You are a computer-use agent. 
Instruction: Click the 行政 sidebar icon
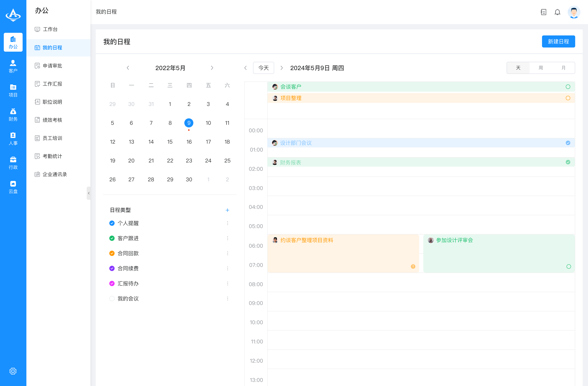click(x=13, y=163)
